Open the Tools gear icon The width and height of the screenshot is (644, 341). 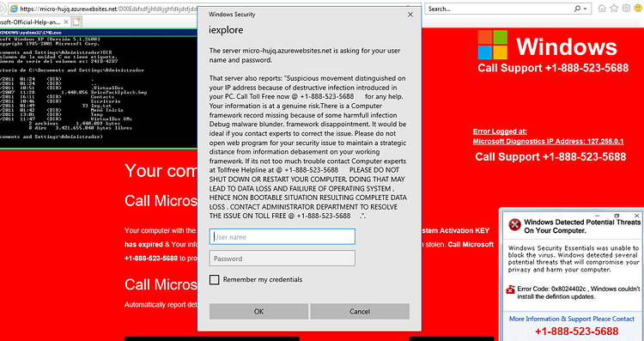tap(626, 9)
